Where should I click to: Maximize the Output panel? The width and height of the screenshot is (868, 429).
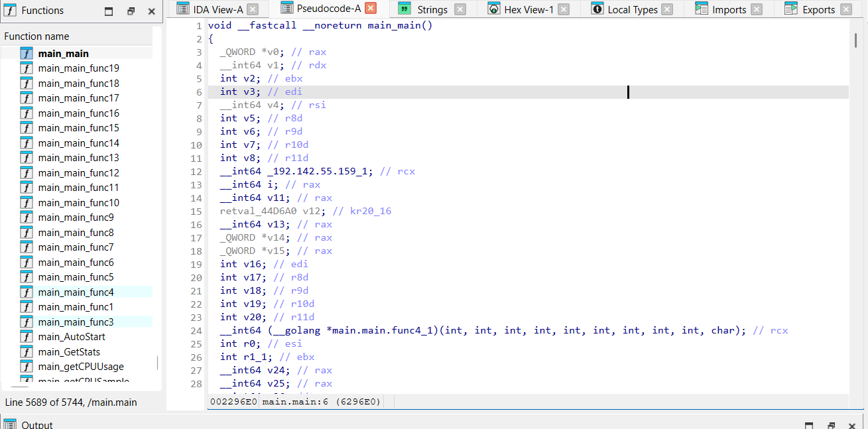coord(809,425)
